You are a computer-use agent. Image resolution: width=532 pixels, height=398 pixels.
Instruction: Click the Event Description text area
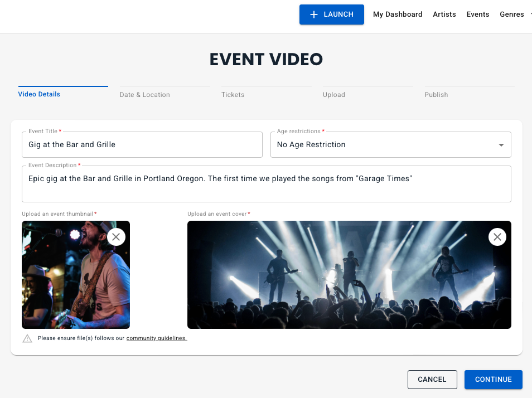click(267, 184)
